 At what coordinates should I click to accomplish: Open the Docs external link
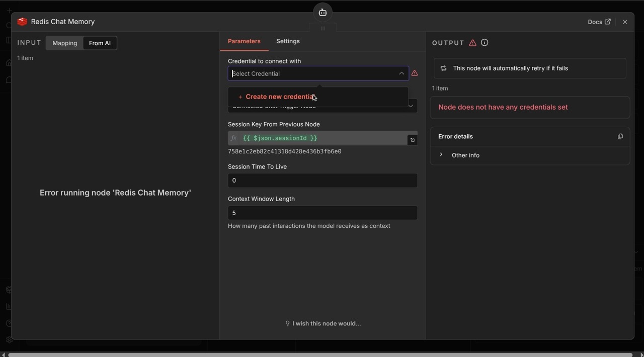(599, 22)
